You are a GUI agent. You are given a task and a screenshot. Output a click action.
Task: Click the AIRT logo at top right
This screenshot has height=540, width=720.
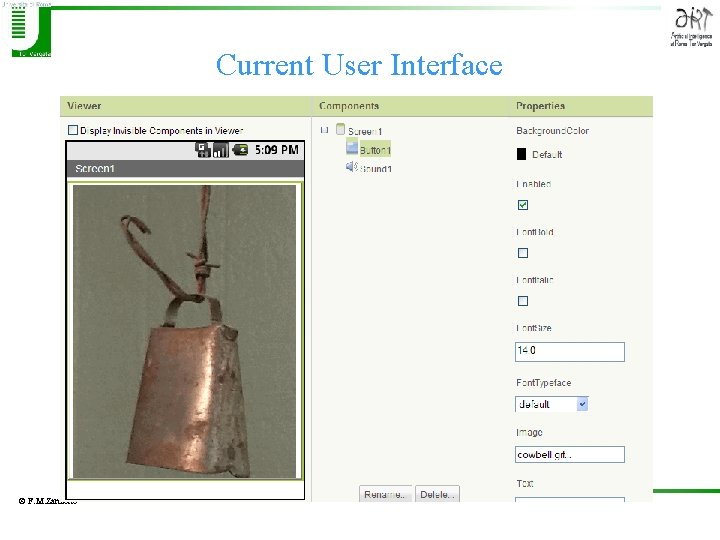[x=692, y=28]
